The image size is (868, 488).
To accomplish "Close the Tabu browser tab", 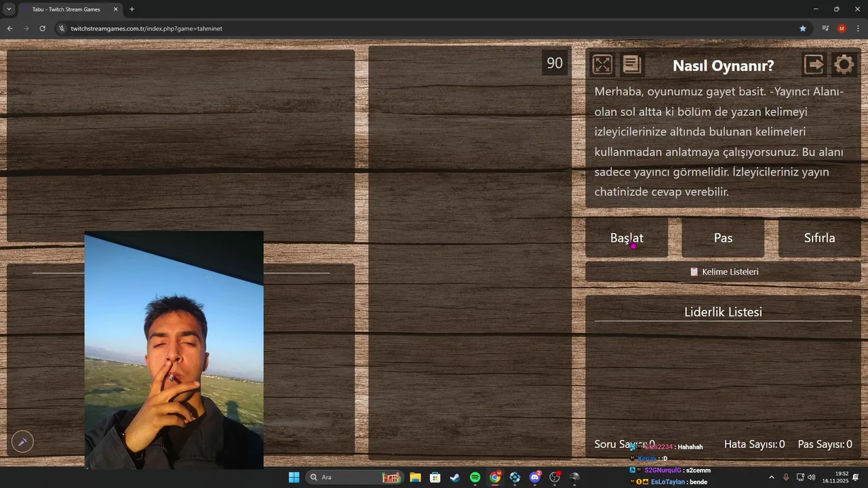I will coord(115,9).
